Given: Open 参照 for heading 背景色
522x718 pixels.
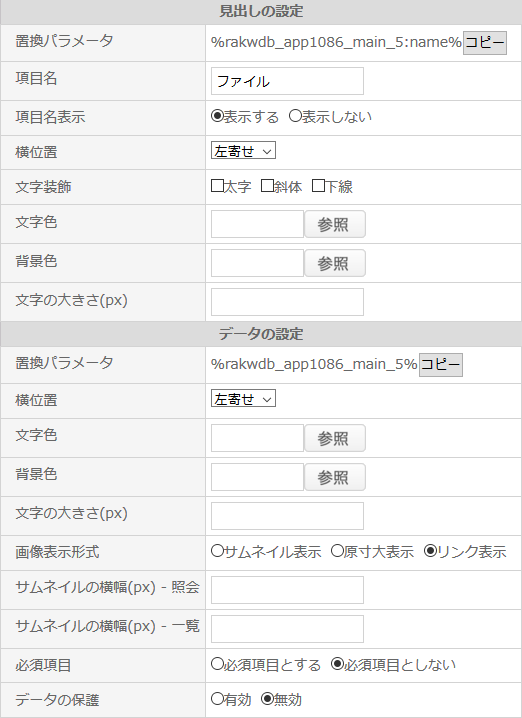Looking at the screenshot, I should (x=335, y=263).
